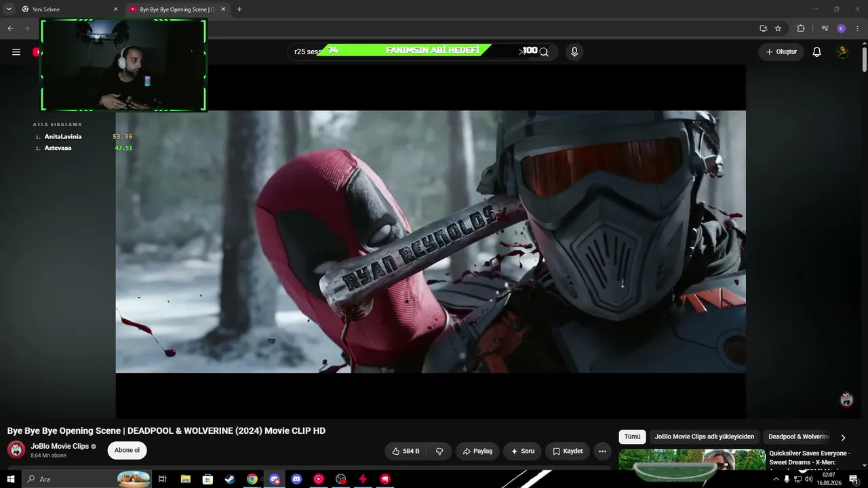
Task: Open the YouTube hamburger guide menu
Action: [16, 52]
